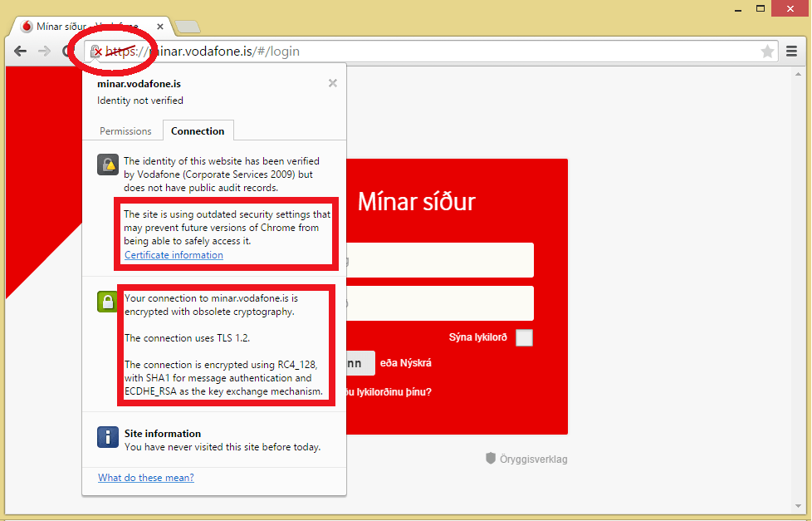Image resolution: width=812 pixels, height=521 pixels.
Task: Open the Chrome hamburger menu
Action: pos(791,52)
